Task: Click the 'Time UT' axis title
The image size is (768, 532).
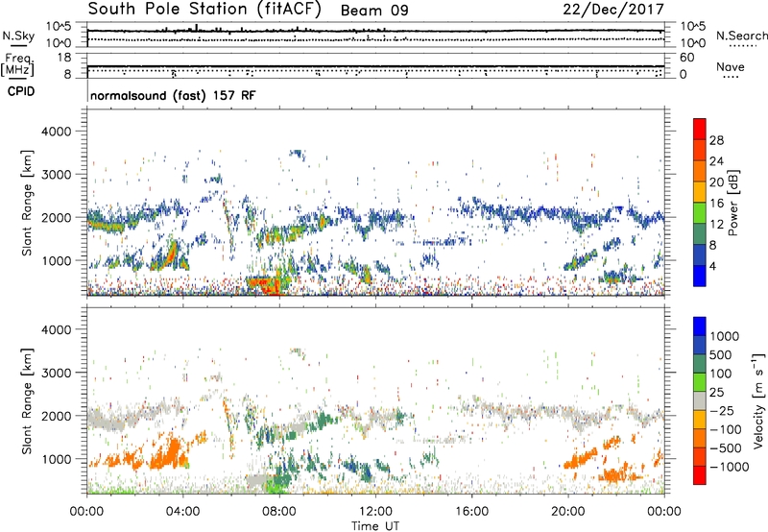Action: click(x=375, y=526)
